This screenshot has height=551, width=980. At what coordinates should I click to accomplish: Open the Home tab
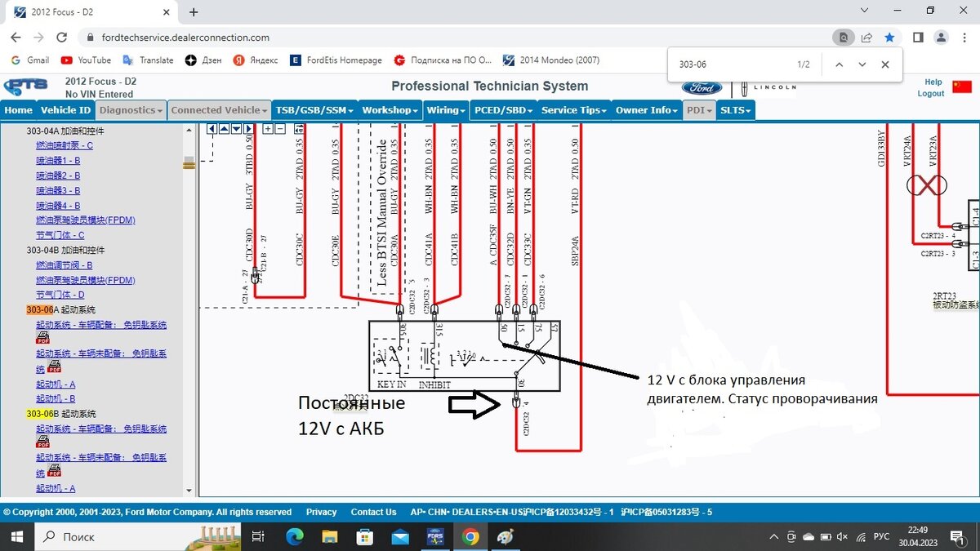click(19, 110)
